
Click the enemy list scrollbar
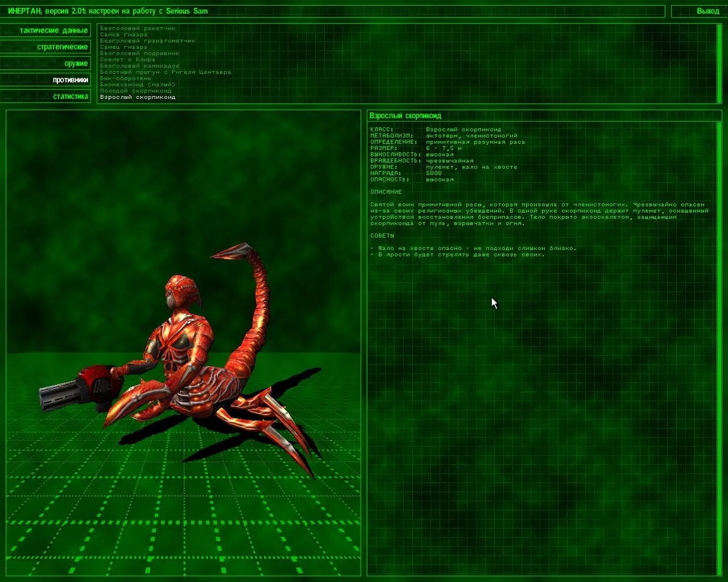(x=719, y=63)
